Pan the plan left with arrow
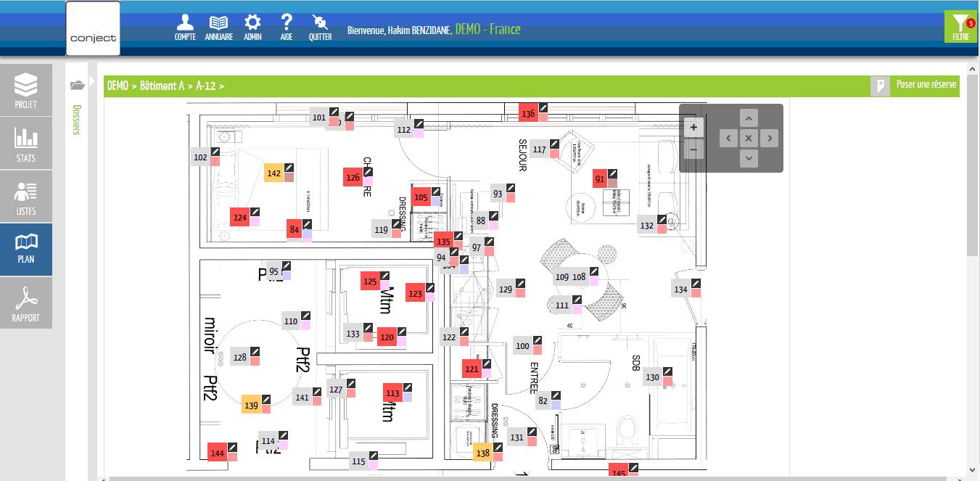 coord(728,138)
